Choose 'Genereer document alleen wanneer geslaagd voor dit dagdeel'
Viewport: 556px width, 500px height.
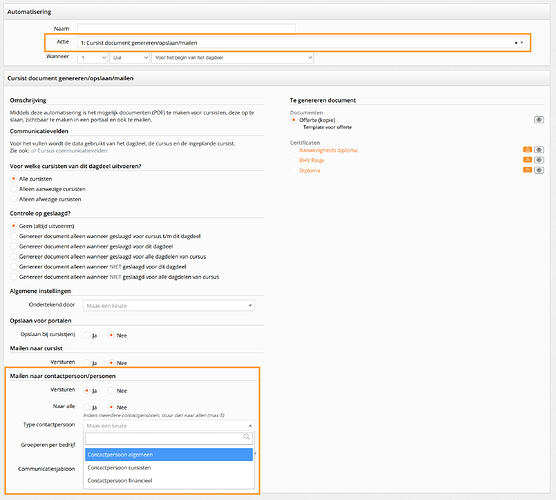pyautogui.click(x=14, y=246)
